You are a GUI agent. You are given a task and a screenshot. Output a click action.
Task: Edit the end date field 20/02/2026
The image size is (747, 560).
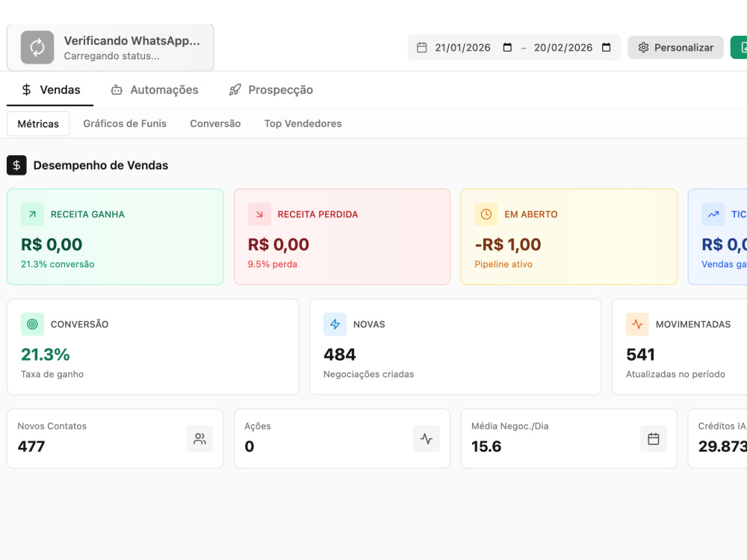[563, 48]
